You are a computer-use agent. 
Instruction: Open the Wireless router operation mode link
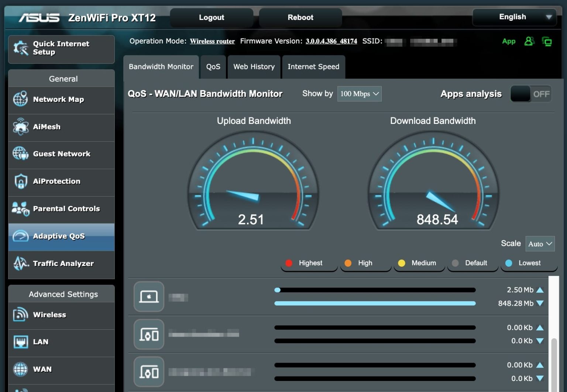click(212, 41)
